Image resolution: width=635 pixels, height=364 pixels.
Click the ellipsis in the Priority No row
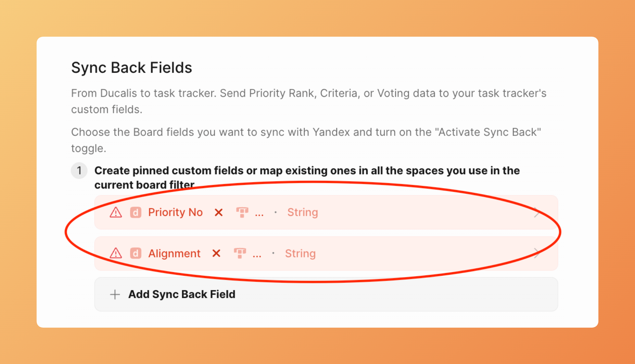point(259,214)
